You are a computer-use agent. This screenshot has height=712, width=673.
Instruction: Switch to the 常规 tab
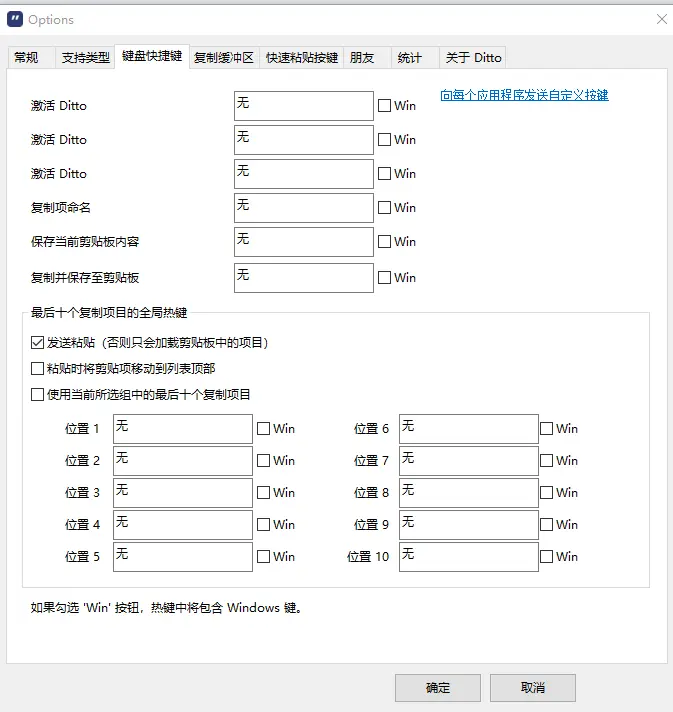click(x=31, y=58)
